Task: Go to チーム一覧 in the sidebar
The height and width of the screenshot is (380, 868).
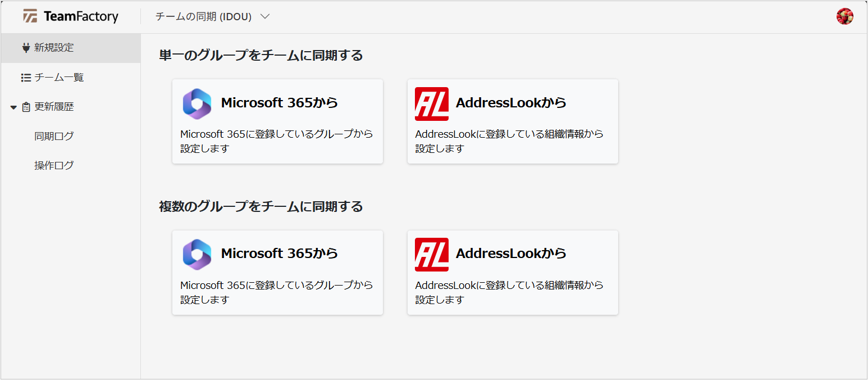Action: pyautogui.click(x=59, y=78)
